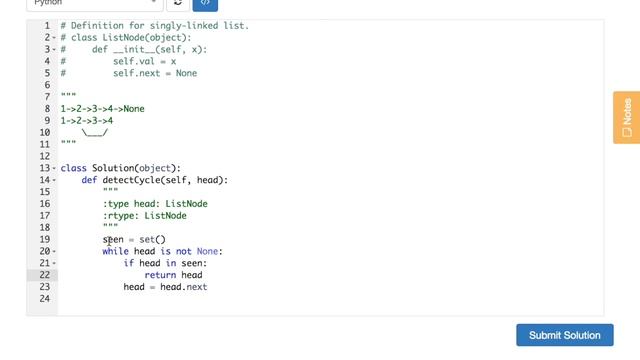640x360 pixels.
Task: Click '# Definition for singly-linked list.' comment
Action: point(155,26)
